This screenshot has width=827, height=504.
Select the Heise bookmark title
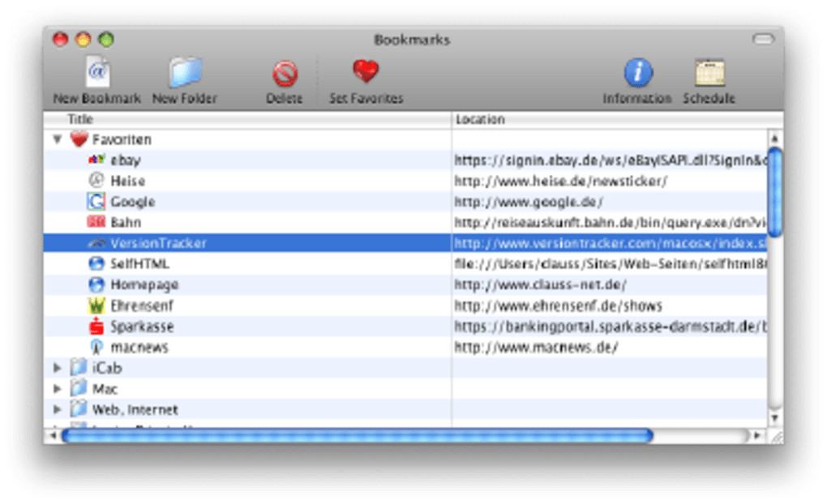pos(127,181)
